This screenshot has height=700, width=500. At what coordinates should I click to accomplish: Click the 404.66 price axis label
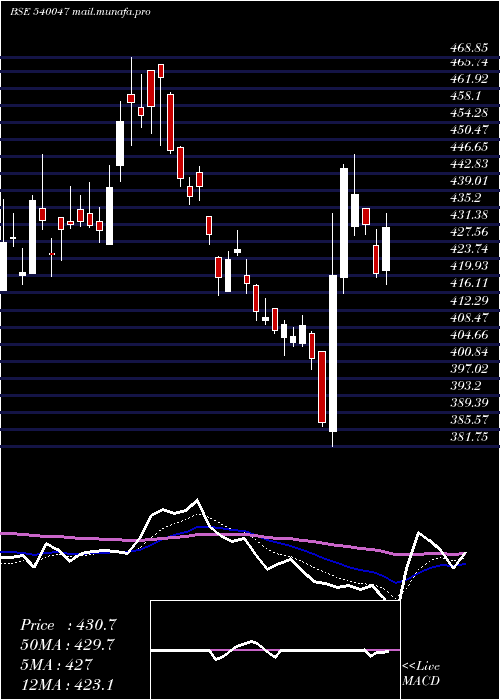pyautogui.click(x=469, y=334)
